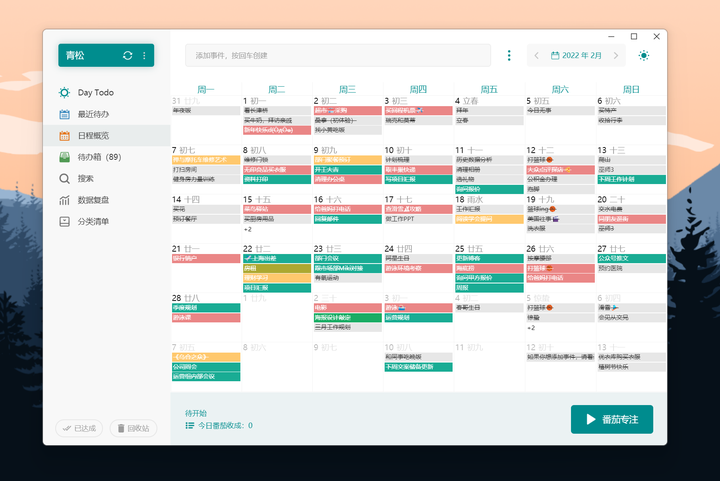The image size is (720, 481).
Task: Select the 最近待办 calendar icon
Action: pyautogui.click(x=64, y=114)
